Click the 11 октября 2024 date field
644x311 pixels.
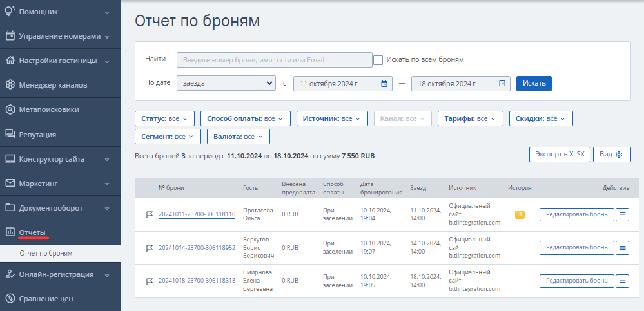coord(343,84)
